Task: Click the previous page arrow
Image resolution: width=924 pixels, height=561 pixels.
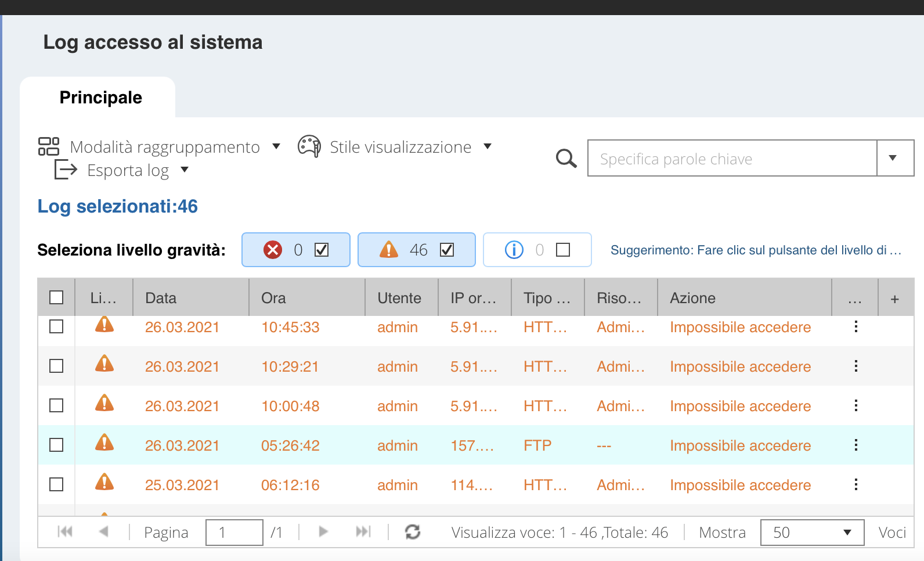Action: tap(104, 532)
